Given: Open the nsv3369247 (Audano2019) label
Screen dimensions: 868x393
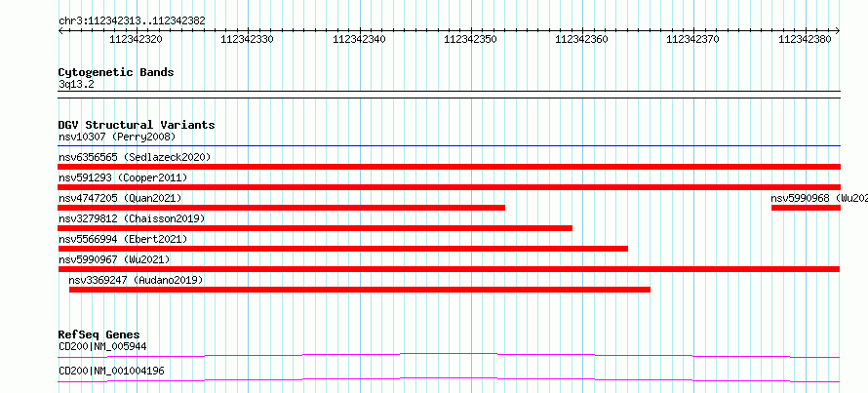Looking at the screenshot, I should click(x=137, y=280).
